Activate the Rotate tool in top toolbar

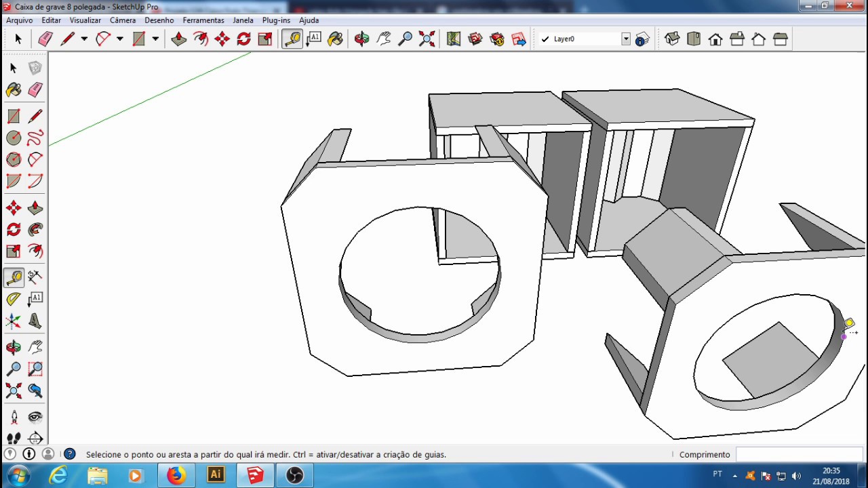coord(244,39)
